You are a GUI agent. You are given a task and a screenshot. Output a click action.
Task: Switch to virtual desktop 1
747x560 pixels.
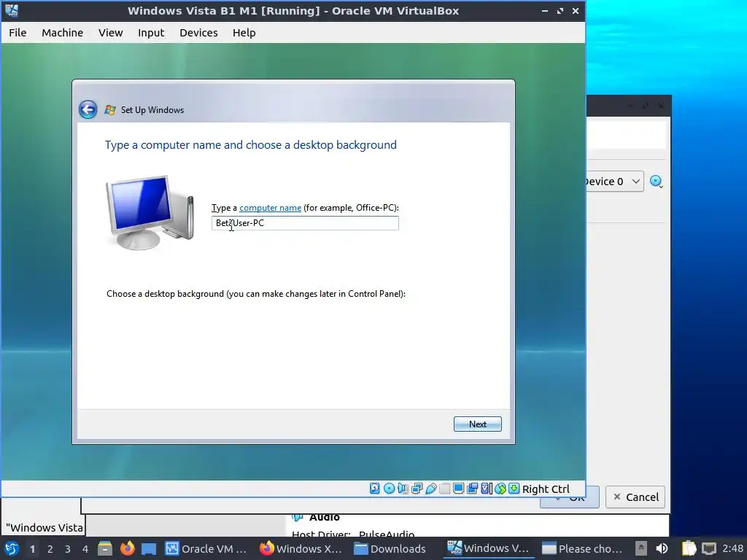click(32, 549)
